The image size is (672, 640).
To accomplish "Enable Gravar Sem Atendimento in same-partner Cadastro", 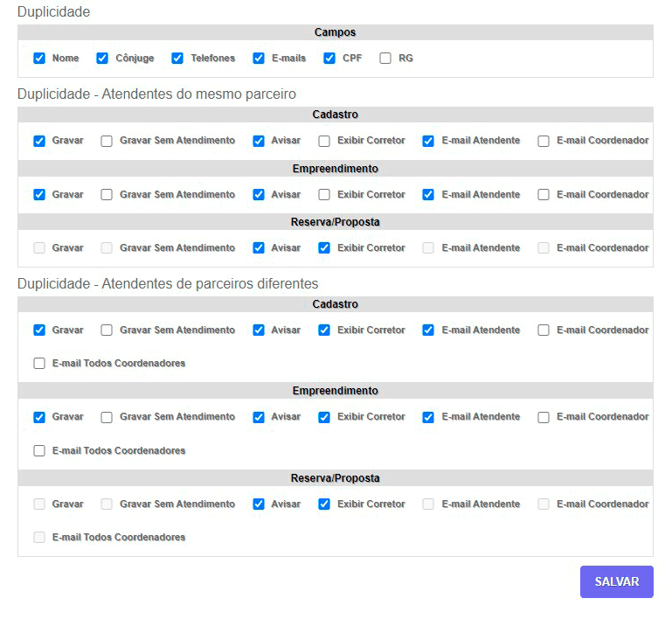I will coord(107,141).
